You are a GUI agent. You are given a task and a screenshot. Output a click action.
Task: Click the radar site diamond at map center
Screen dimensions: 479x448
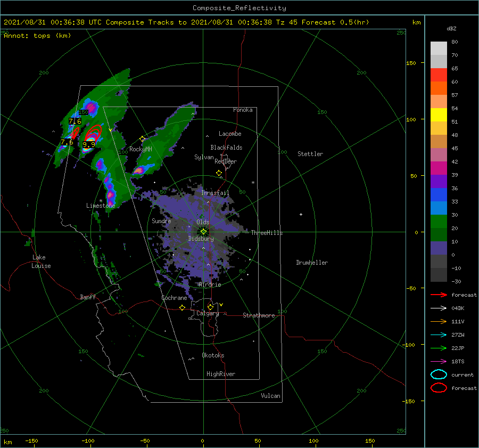click(x=203, y=232)
